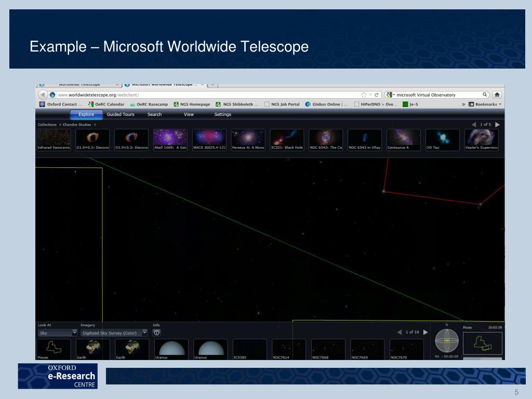Open the Oxford Contact bookmark

[x=61, y=104]
